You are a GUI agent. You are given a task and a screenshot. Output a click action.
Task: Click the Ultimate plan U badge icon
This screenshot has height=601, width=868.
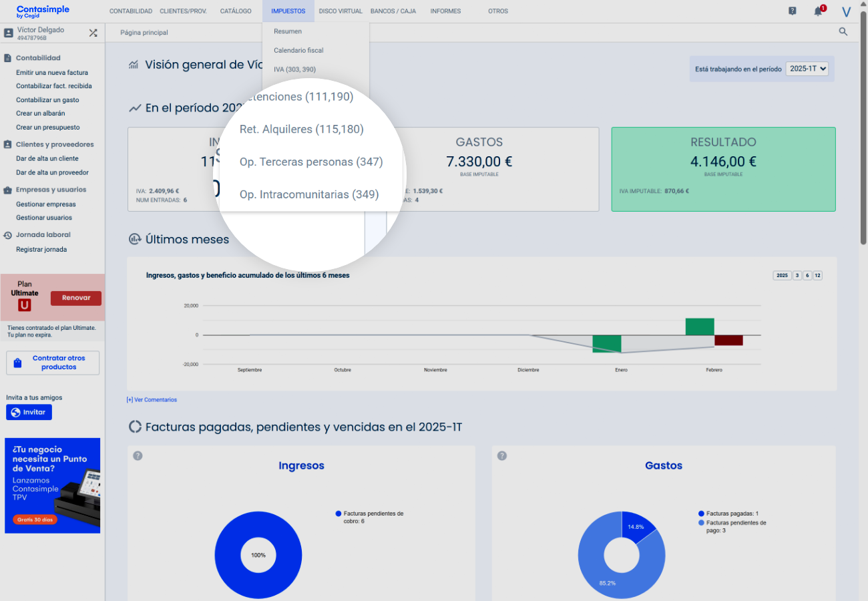click(x=25, y=305)
